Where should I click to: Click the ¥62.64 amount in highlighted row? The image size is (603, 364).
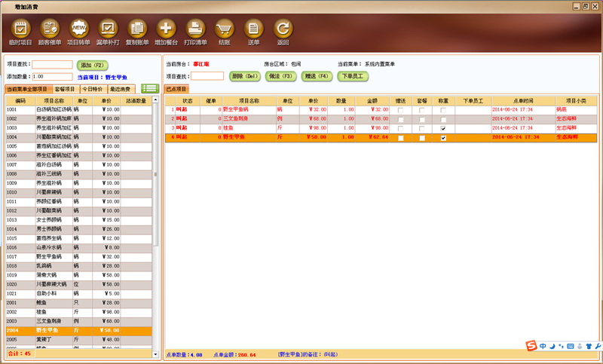372,137
